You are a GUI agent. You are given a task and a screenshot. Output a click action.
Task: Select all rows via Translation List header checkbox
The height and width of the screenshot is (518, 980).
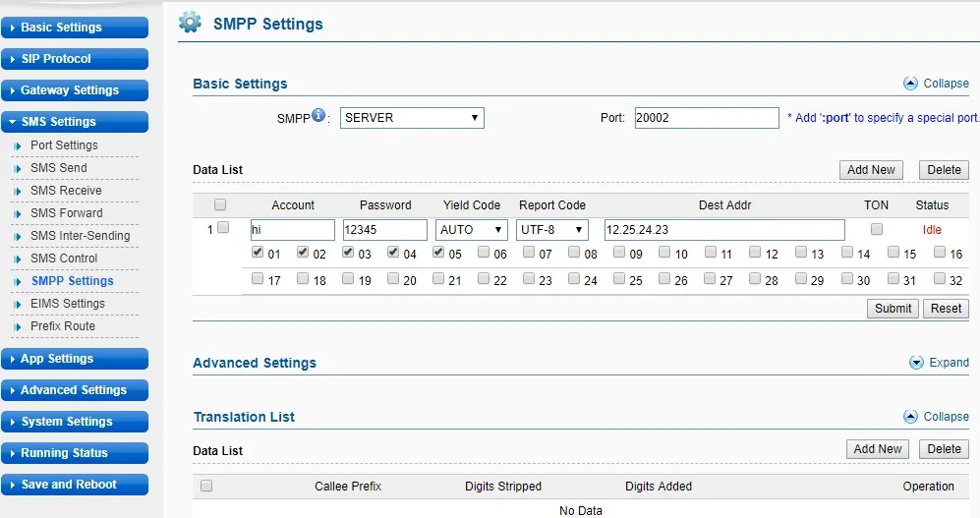pyautogui.click(x=206, y=486)
